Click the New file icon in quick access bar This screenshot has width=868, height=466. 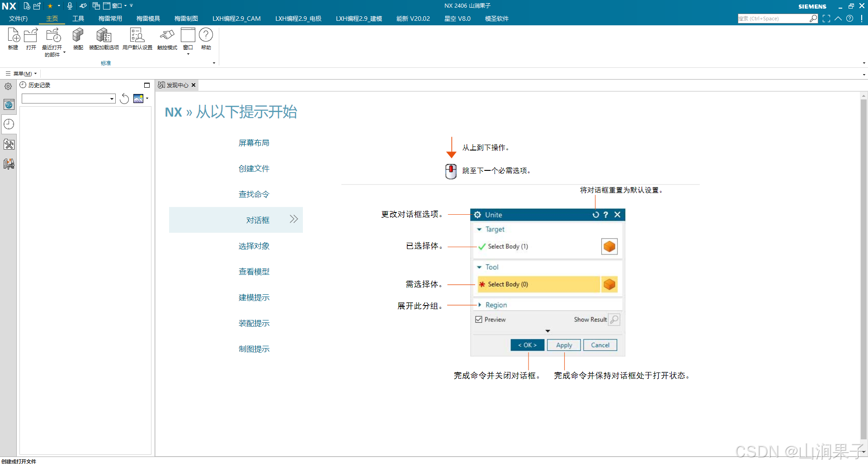tap(27, 6)
